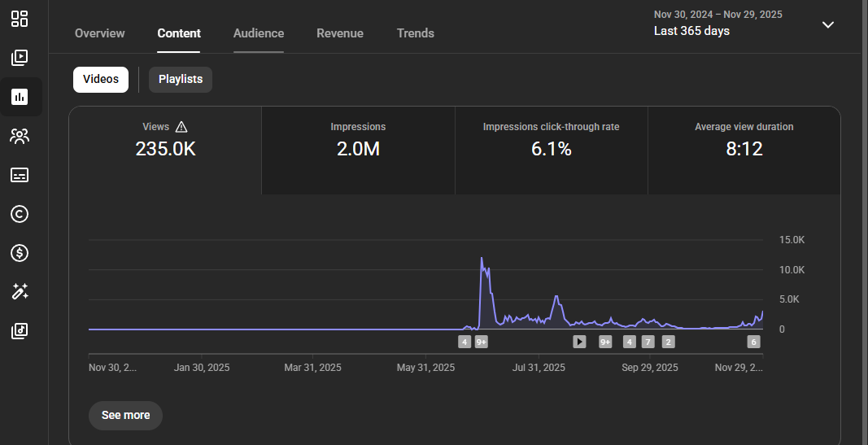Expand the date range dropdown chevron
The height and width of the screenshot is (445, 868).
click(827, 24)
